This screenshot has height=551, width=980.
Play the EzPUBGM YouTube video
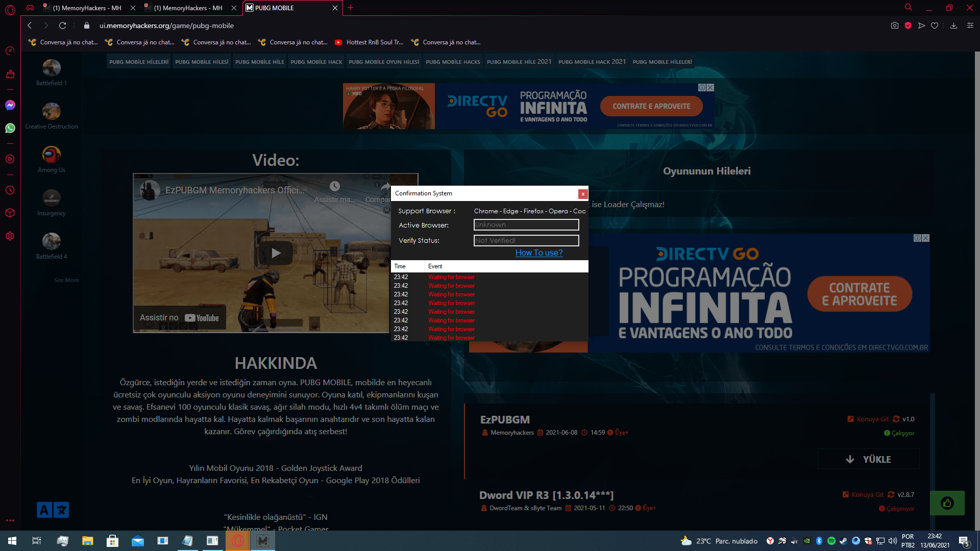(276, 253)
